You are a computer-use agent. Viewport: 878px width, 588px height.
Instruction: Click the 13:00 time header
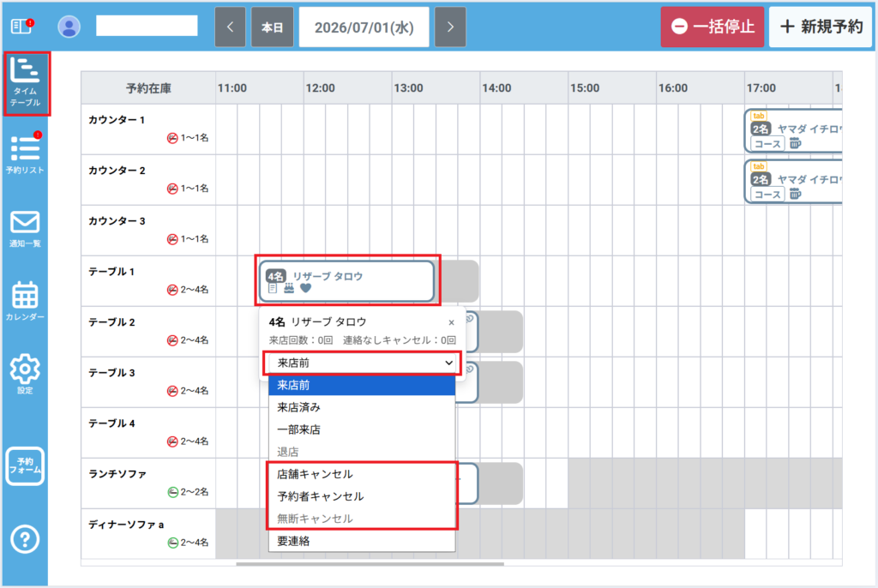click(408, 88)
